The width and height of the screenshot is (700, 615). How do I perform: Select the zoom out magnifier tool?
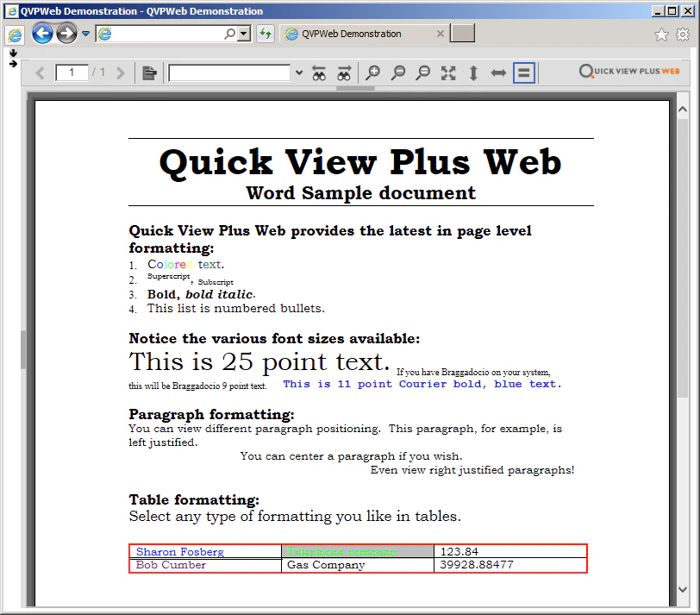[x=398, y=72]
